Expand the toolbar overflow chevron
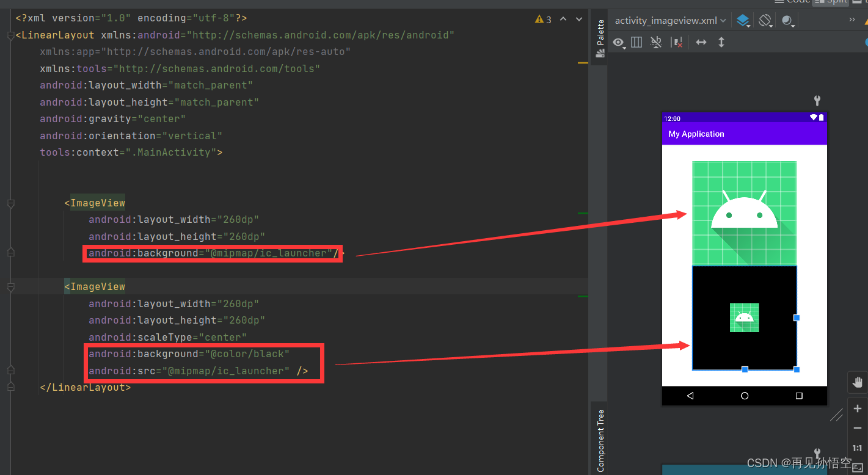The image size is (868, 475). [x=852, y=19]
